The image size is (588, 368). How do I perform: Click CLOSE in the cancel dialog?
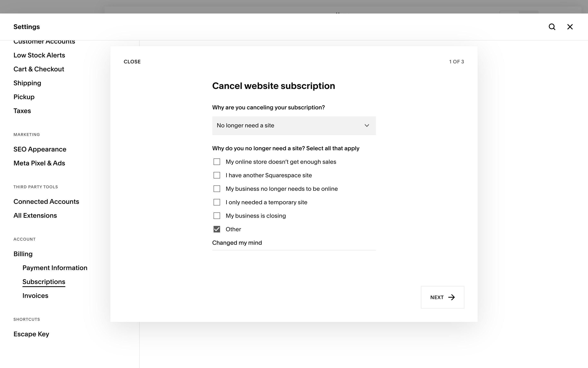pos(132,62)
